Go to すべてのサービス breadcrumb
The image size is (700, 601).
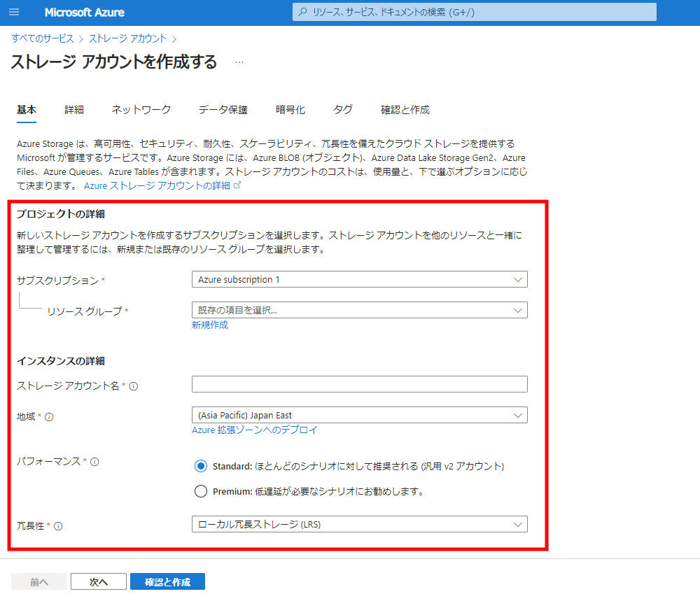[x=43, y=38]
